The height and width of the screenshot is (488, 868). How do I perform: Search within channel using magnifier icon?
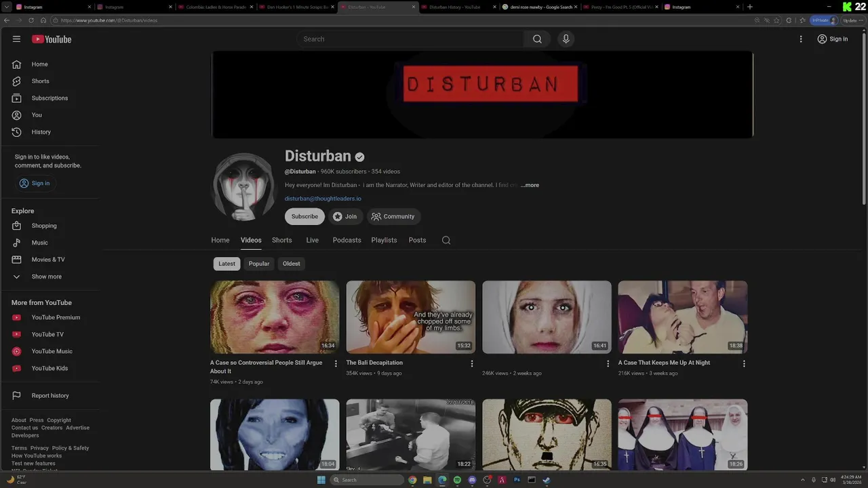pos(446,240)
